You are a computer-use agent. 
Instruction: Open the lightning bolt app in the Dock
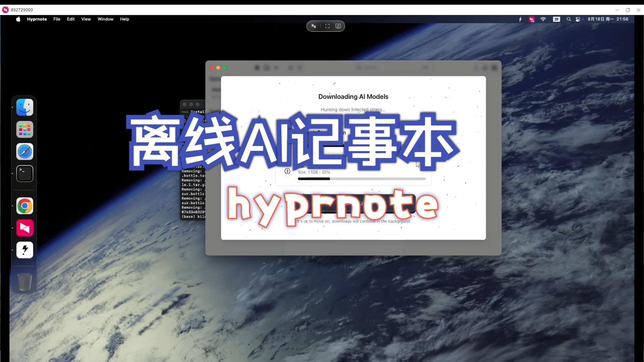(x=25, y=250)
